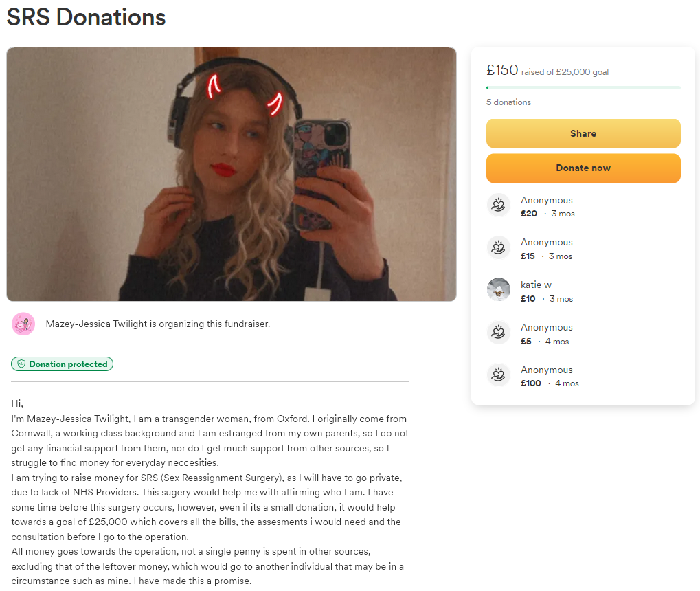Viewport: 700px width, 591px height.
Task: Click the £150 raised amount
Action: tap(502, 70)
